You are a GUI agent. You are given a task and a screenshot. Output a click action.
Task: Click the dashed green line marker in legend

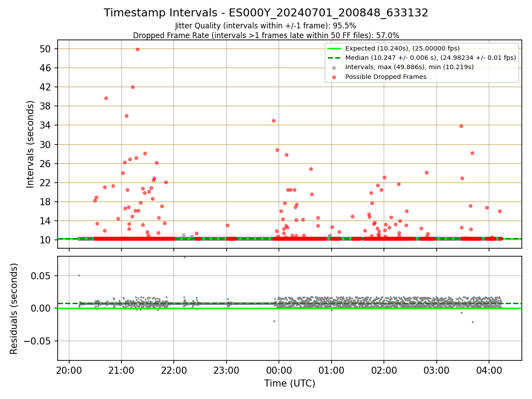pyautogui.click(x=334, y=58)
